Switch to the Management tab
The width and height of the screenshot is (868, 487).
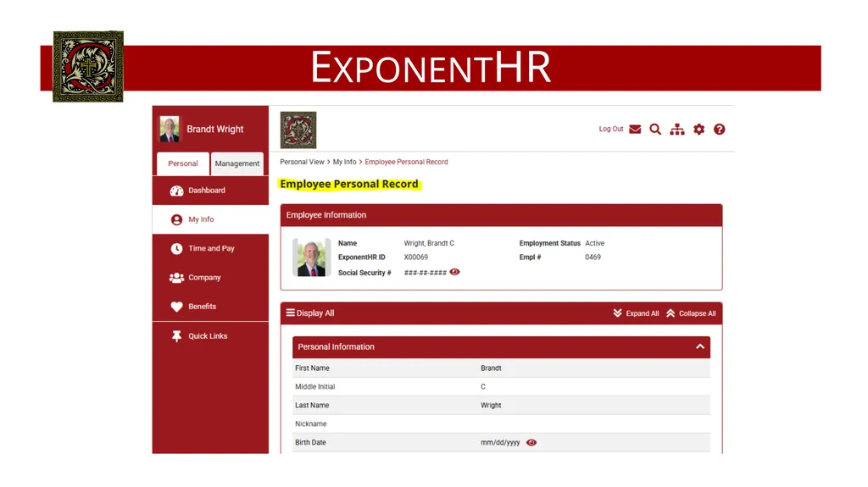click(x=237, y=163)
